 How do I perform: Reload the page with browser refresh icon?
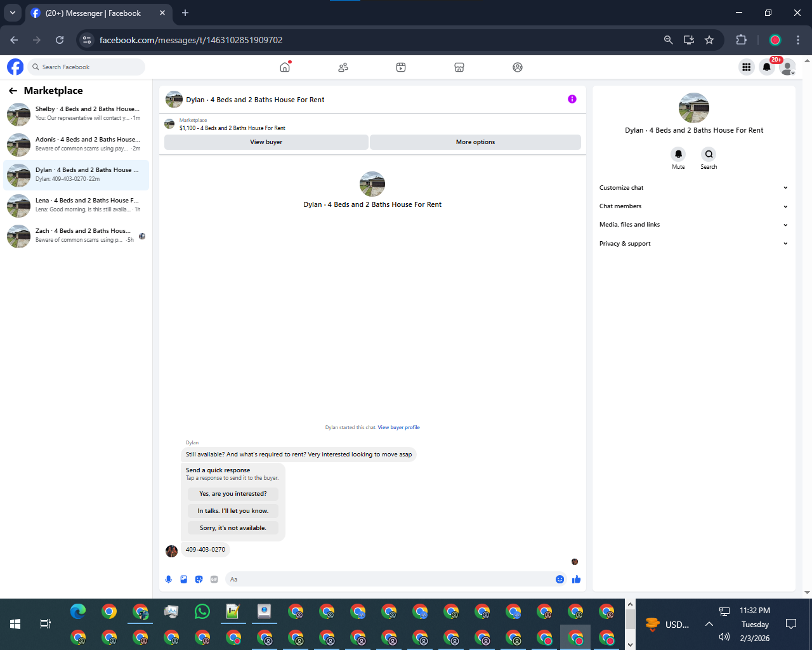60,40
